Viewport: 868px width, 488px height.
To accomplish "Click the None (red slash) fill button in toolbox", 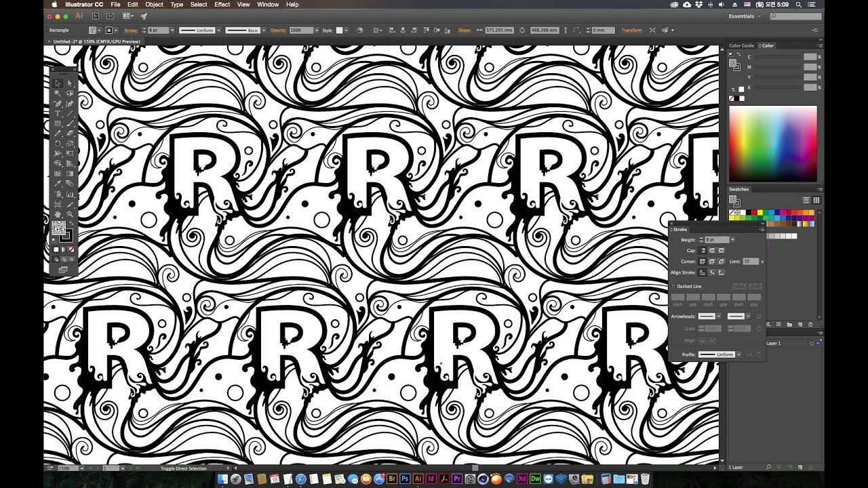I will 72,249.
